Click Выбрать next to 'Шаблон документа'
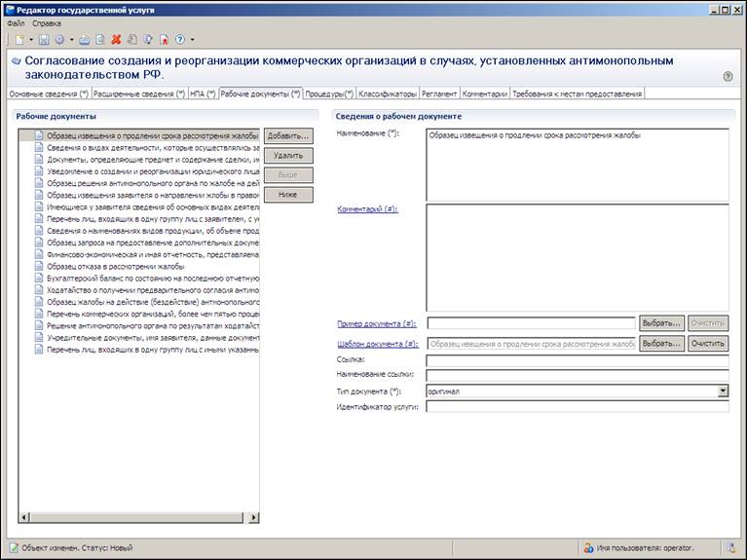Screen dimensions: 747x560 661,343
